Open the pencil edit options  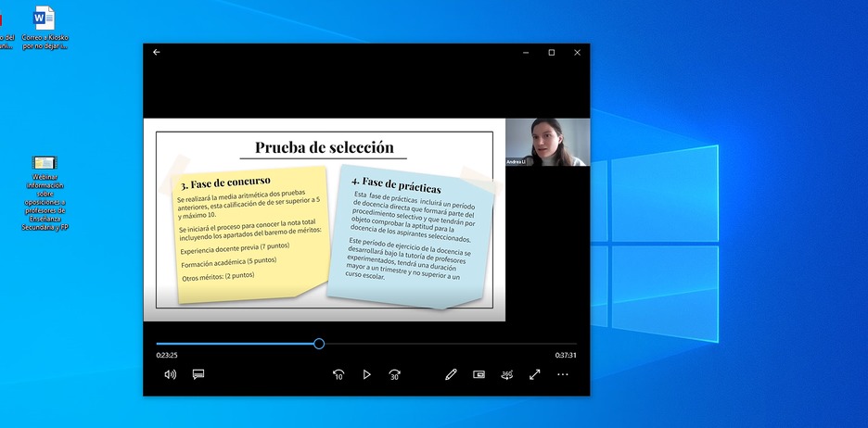tap(451, 374)
